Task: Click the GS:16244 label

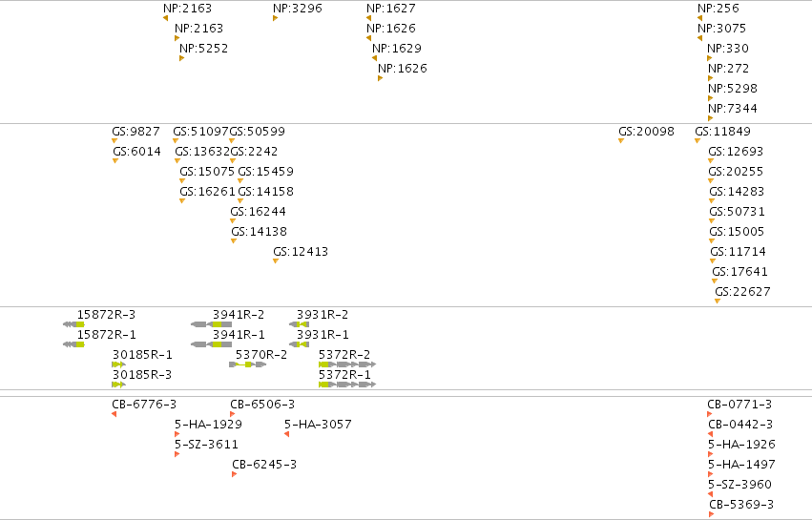Action: 259,212
